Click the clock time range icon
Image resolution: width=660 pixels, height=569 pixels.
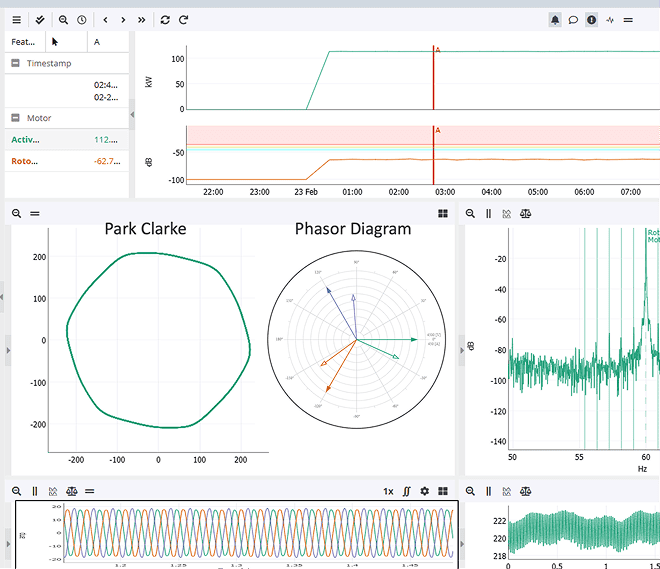click(x=81, y=19)
